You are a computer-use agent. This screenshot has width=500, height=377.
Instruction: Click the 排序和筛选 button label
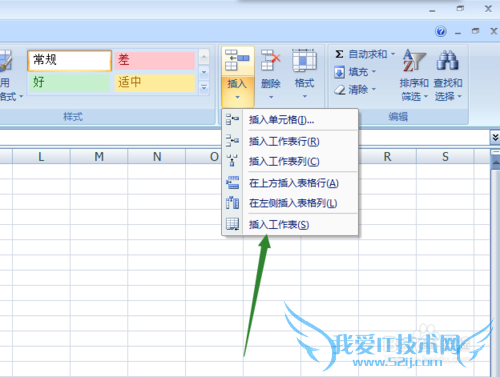pos(414,90)
